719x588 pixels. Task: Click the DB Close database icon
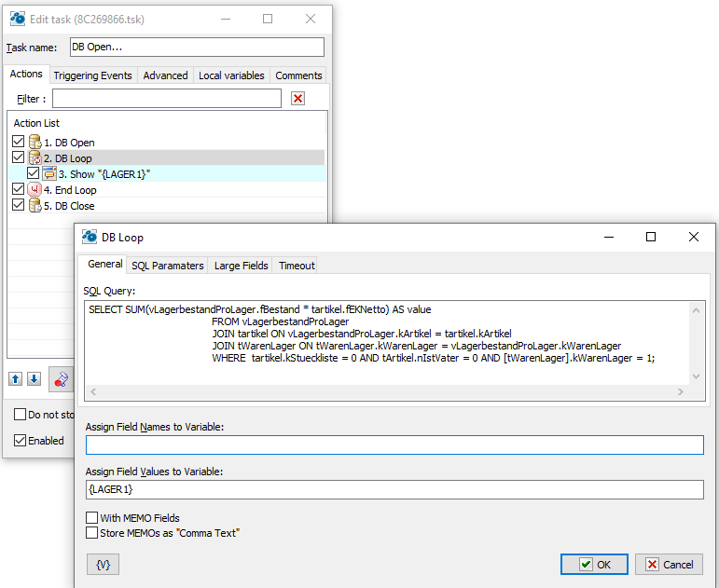pyautogui.click(x=35, y=205)
